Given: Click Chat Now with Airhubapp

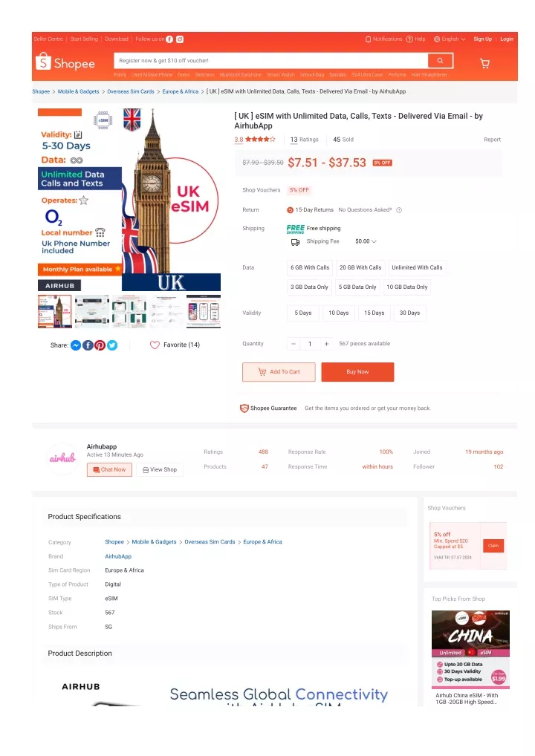Looking at the screenshot, I should pyautogui.click(x=109, y=469).
